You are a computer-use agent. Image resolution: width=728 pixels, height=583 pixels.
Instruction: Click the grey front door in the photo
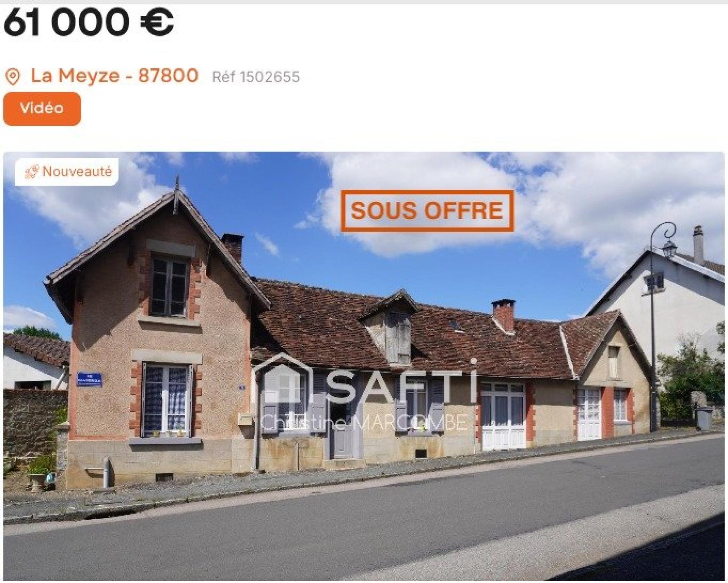click(x=344, y=429)
